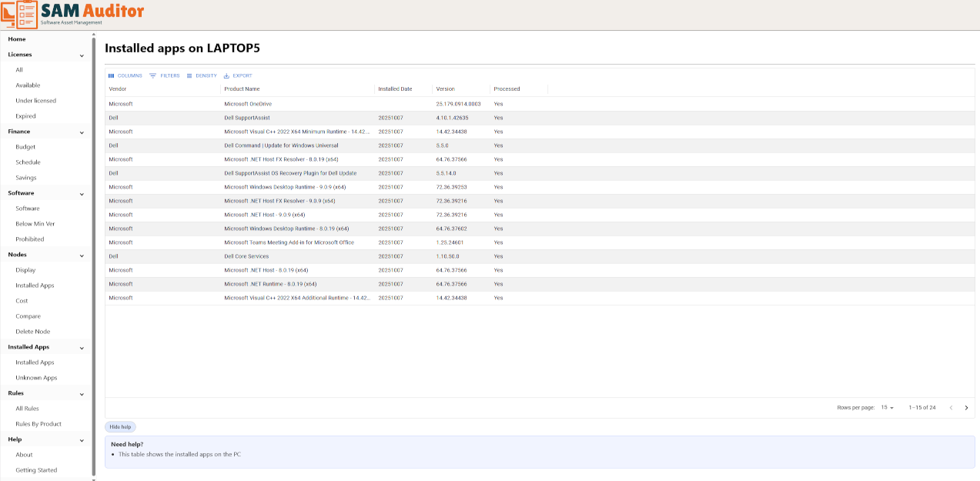Open Home from the sidebar
The height and width of the screenshot is (481, 980).
click(17, 39)
